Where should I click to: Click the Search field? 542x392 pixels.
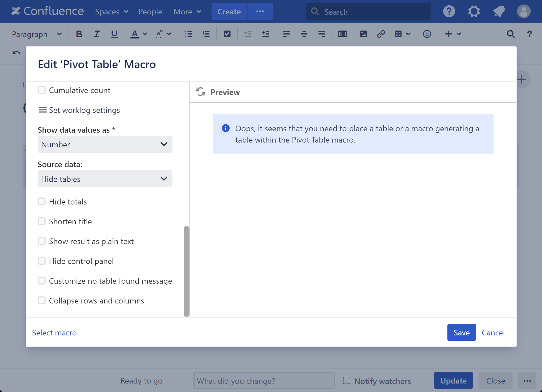click(x=368, y=12)
